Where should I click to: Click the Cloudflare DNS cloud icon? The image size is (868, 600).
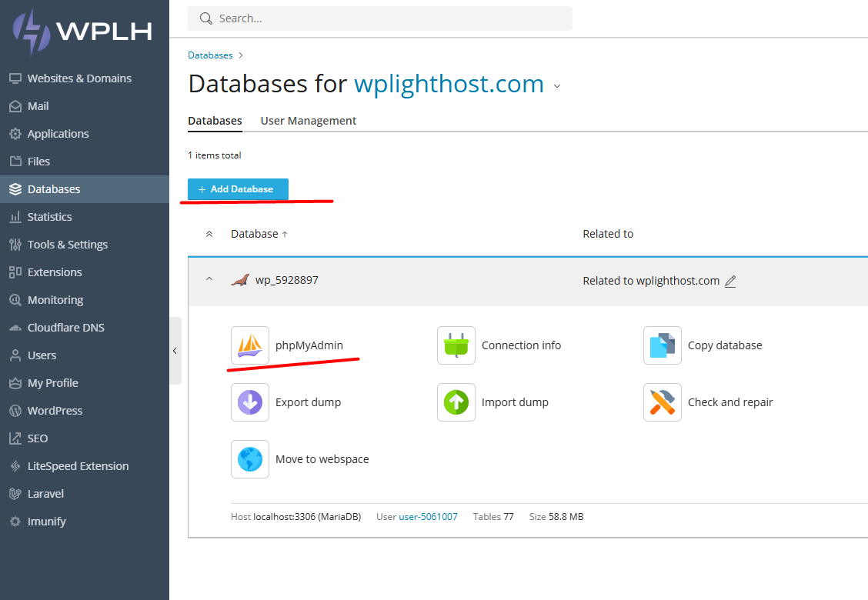15,328
